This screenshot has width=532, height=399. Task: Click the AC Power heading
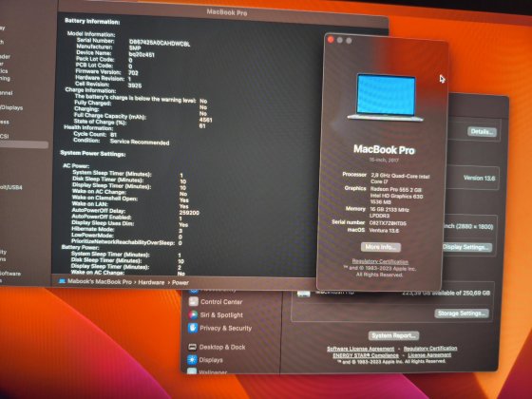[x=76, y=166]
